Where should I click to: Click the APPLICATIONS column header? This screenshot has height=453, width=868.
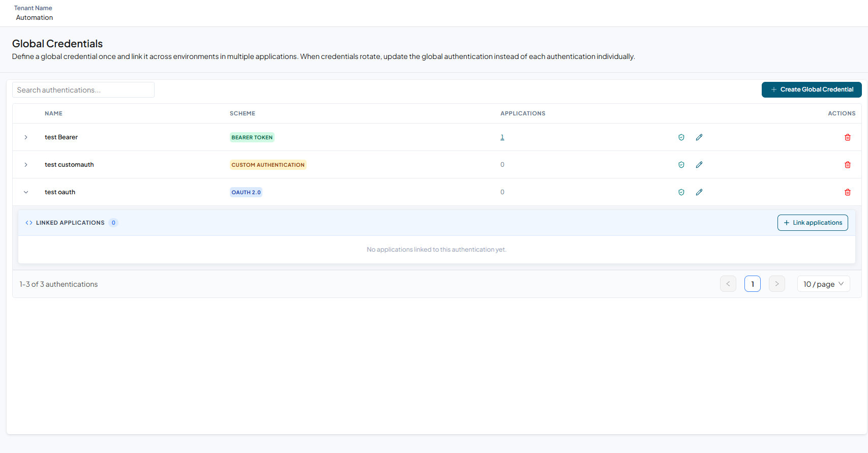coord(523,113)
